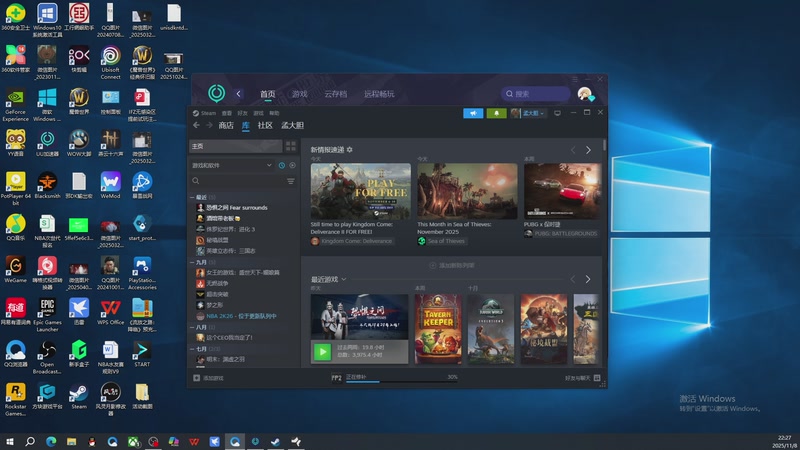800x450 pixels.
Task: Switch library to grid collections view icon
Action: coord(291,146)
